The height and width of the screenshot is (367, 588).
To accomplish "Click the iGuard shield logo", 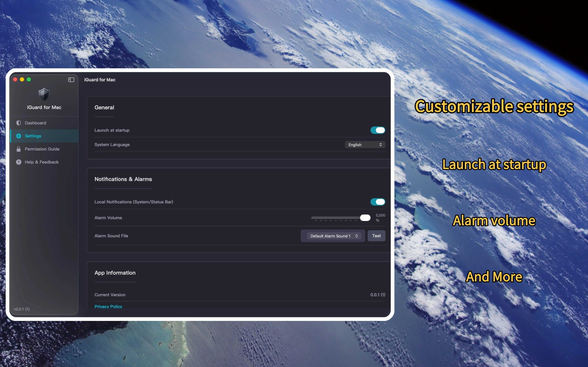I will (44, 94).
